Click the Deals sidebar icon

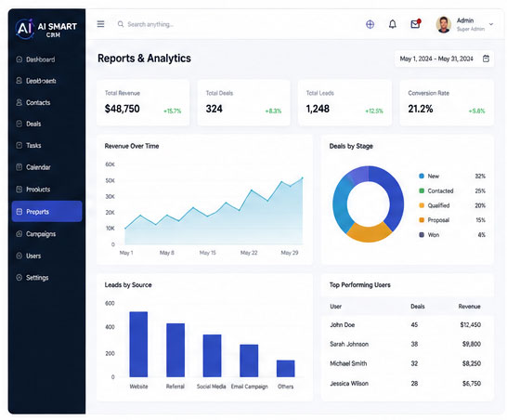tap(19, 124)
